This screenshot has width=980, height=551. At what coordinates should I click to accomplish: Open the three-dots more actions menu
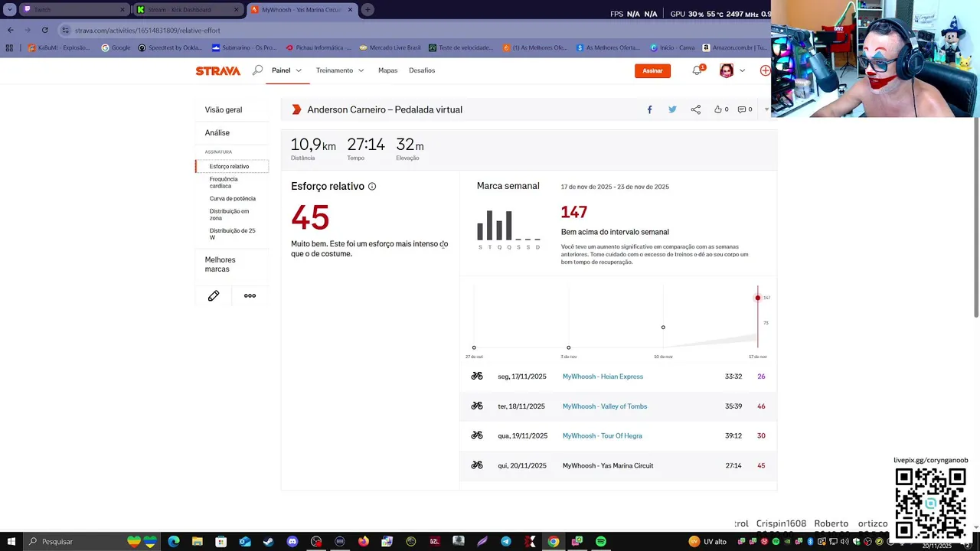pos(250,295)
